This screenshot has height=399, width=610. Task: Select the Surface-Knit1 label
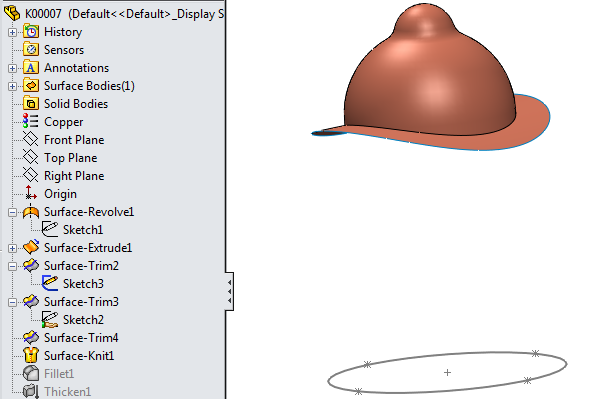(x=79, y=356)
